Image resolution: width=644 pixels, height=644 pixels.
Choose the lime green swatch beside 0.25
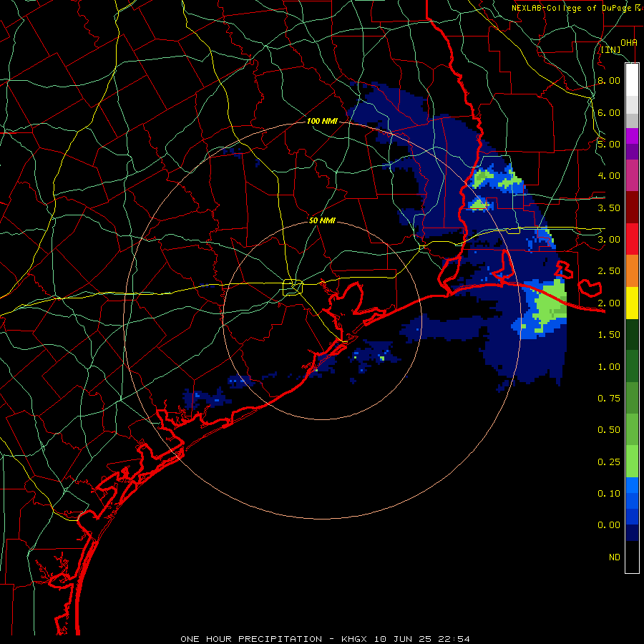pyautogui.click(x=632, y=462)
